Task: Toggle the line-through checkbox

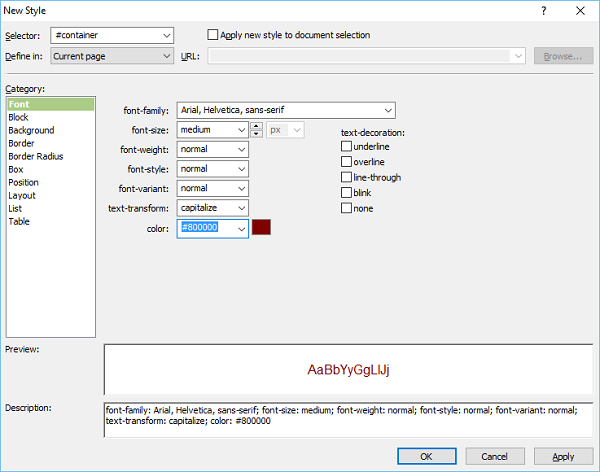Action: click(x=347, y=177)
